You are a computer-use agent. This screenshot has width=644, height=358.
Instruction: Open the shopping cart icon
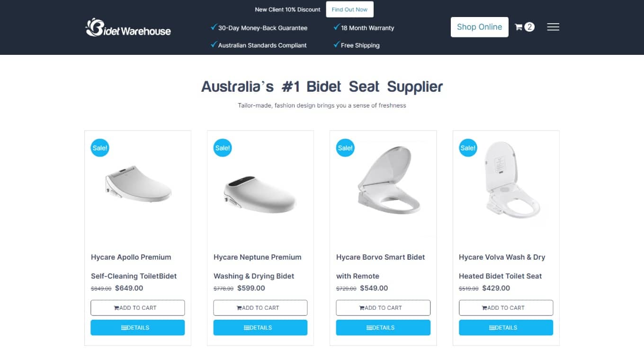[519, 27]
